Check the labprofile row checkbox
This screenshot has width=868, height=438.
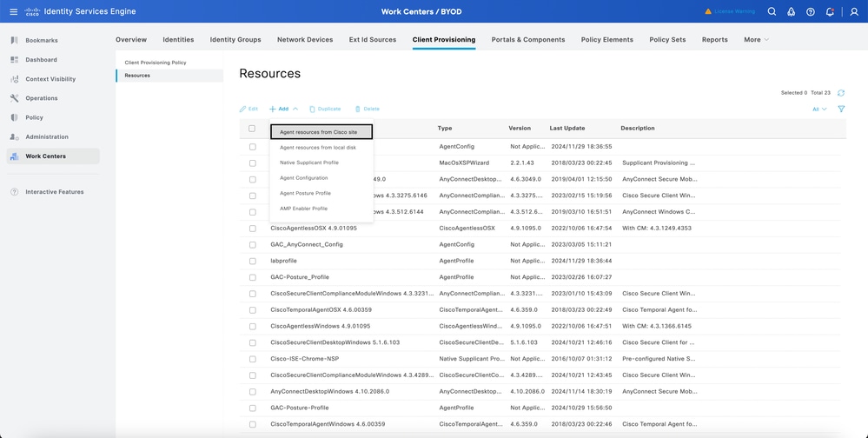point(253,261)
